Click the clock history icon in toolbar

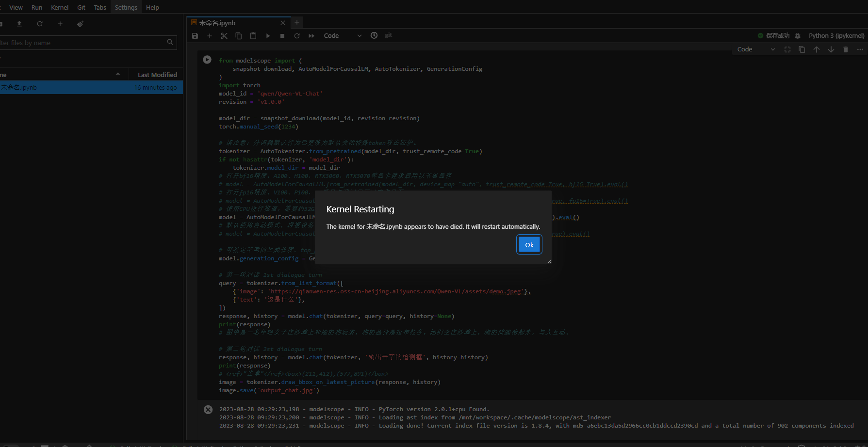point(374,35)
